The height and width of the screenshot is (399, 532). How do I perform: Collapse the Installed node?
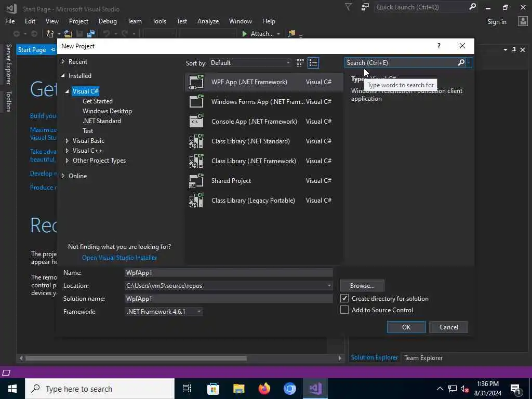63,76
